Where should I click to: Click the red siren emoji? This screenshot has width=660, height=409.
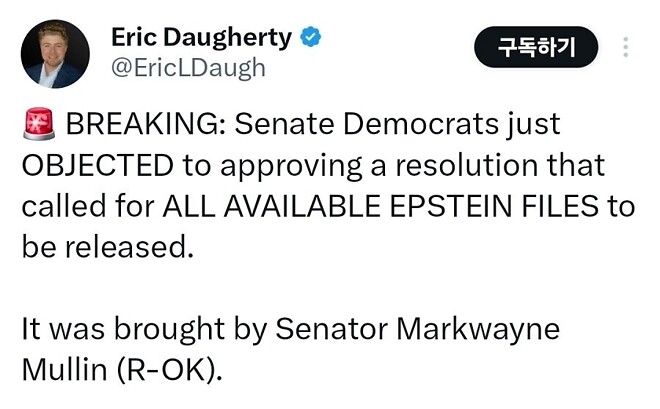pos(39,124)
